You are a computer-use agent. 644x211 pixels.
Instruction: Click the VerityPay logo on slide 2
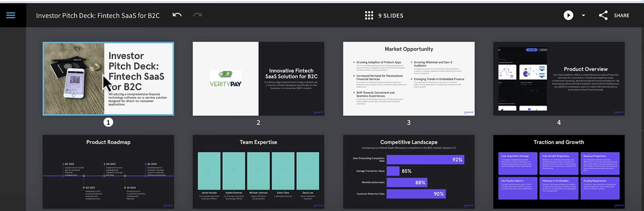pyautogui.click(x=226, y=79)
